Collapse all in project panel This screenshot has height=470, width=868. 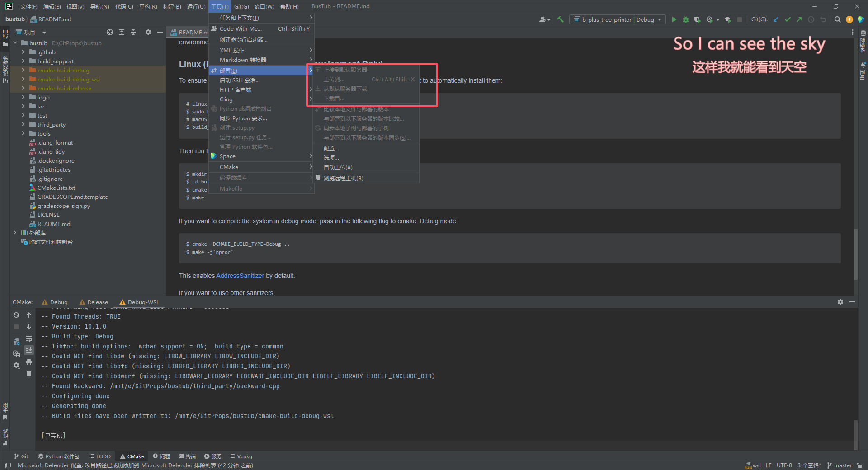133,32
